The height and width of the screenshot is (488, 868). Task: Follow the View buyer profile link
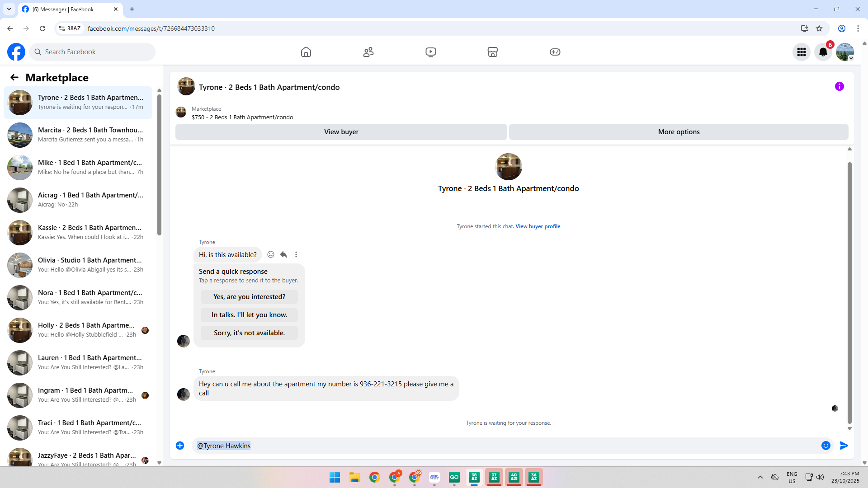[538, 226]
